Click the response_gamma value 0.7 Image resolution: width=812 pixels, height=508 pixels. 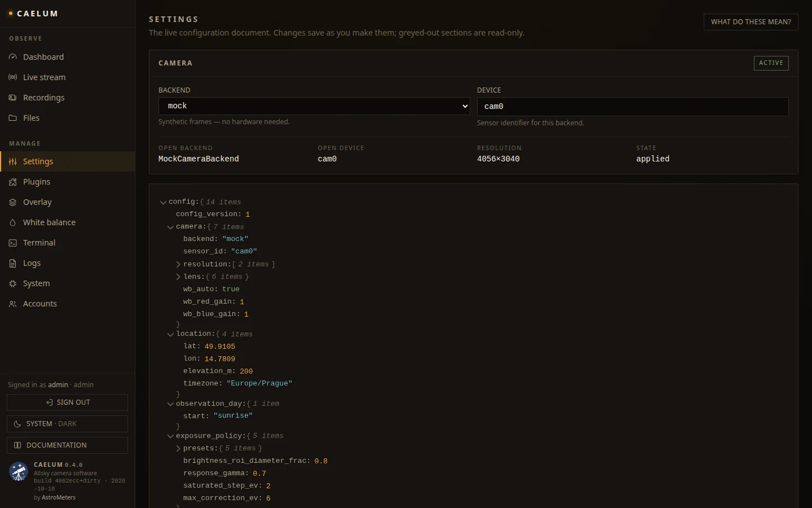tap(259, 474)
